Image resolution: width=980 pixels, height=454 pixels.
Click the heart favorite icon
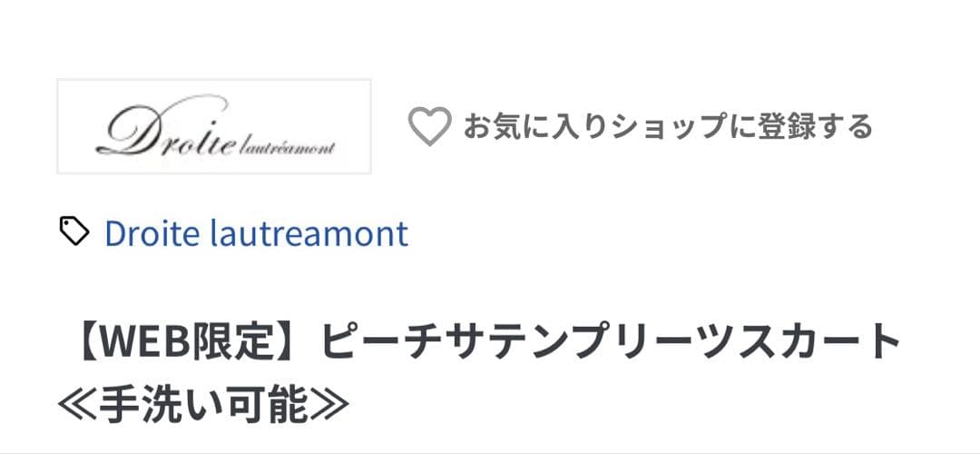click(x=428, y=126)
